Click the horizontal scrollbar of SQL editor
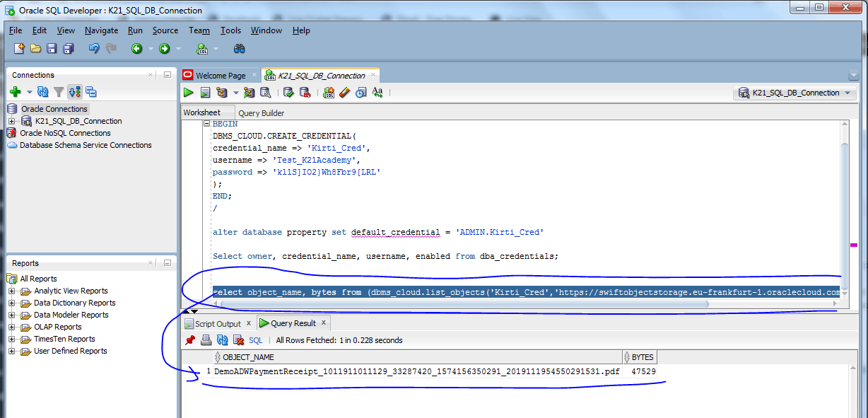The width and height of the screenshot is (868, 418). [x=464, y=305]
